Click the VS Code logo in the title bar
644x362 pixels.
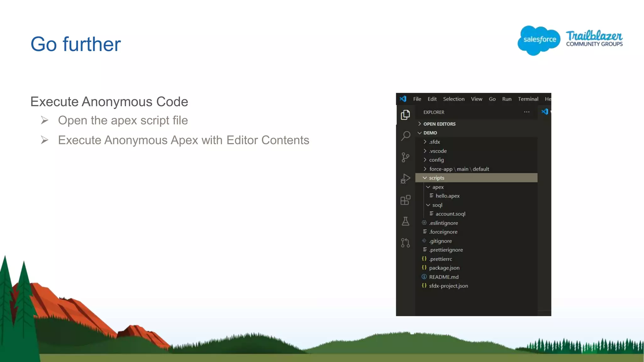click(x=403, y=99)
